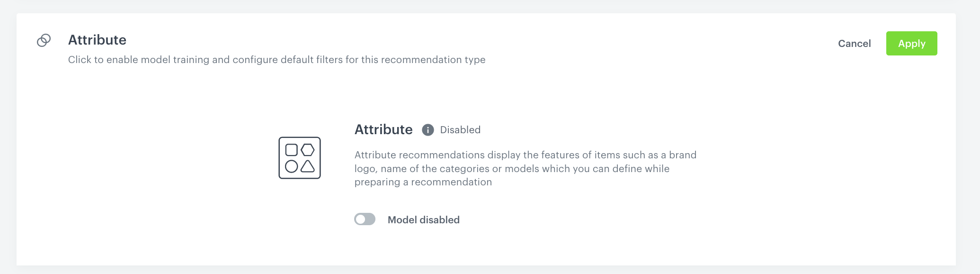Click the Model disabled label text

point(423,219)
